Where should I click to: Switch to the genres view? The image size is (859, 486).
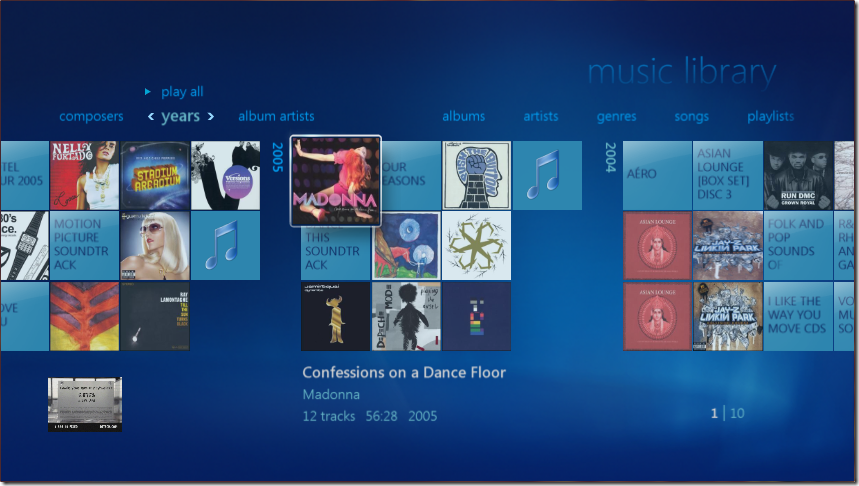(616, 116)
